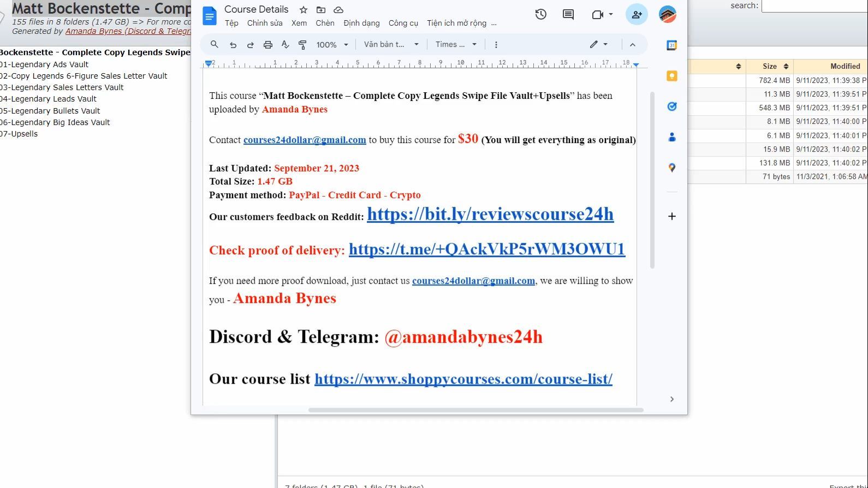Open version history clock icon
The image size is (868, 488).
540,15
